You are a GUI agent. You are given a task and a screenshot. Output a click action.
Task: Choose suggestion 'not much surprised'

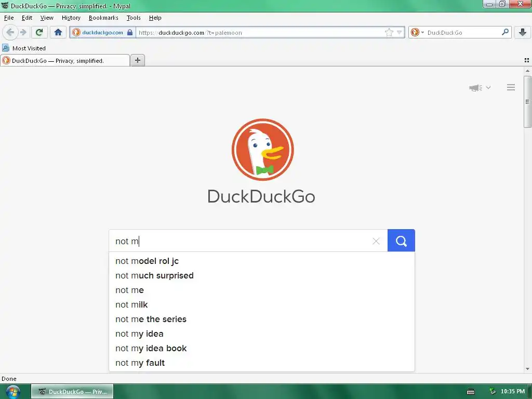pyautogui.click(x=262, y=275)
